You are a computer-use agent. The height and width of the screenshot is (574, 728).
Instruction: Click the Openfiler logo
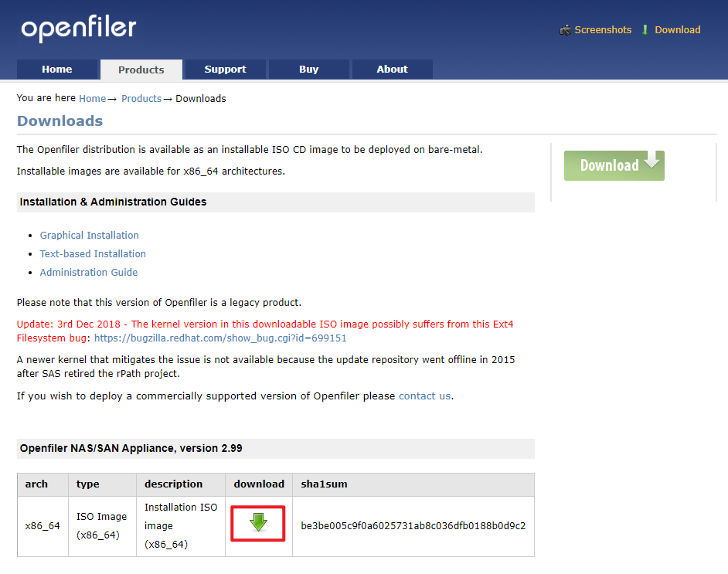point(77,29)
